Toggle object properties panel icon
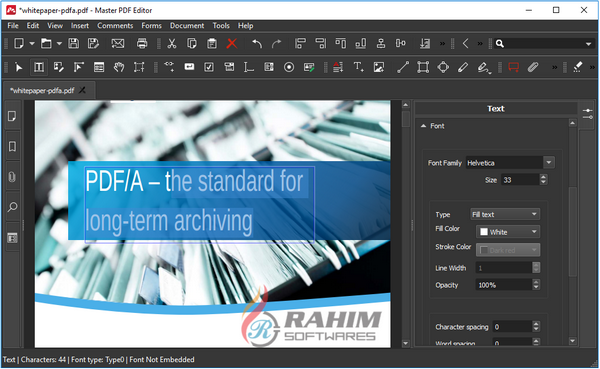The image size is (600, 369). [588, 114]
